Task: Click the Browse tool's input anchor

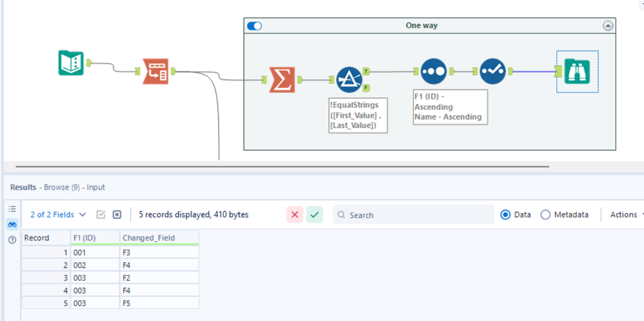Action: [x=559, y=72]
